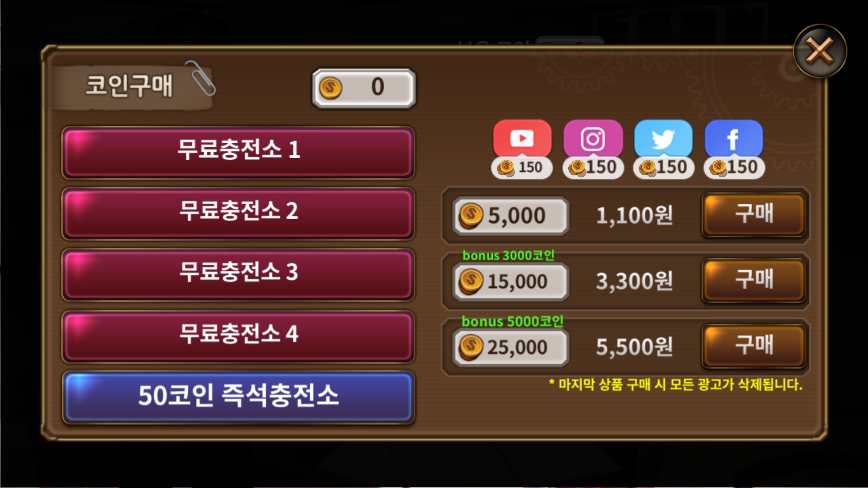868x488 pixels.
Task: Click the coin icon in the balance box
Action: pyautogui.click(x=330, y=88)
